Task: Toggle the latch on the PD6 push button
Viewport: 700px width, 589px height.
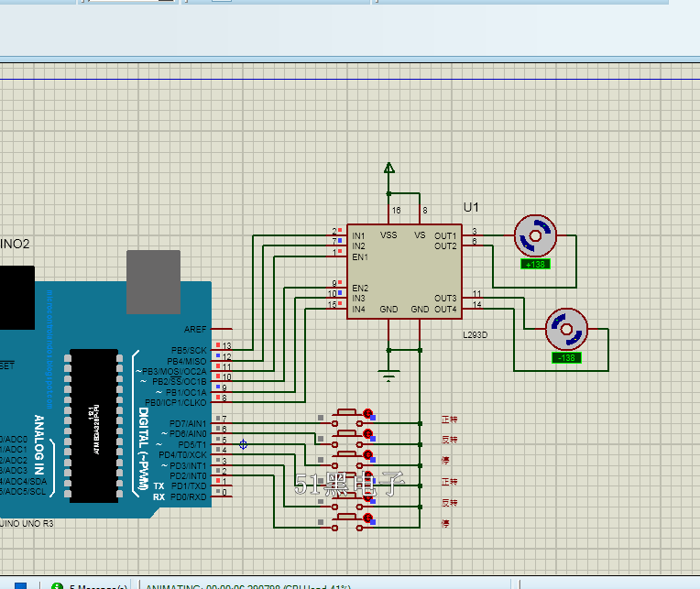Action: [367, 433]
